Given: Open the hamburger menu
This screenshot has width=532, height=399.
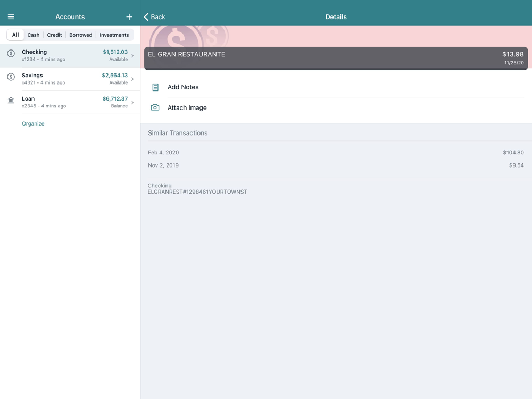Looking at the screenshot, I should point(11,17).
